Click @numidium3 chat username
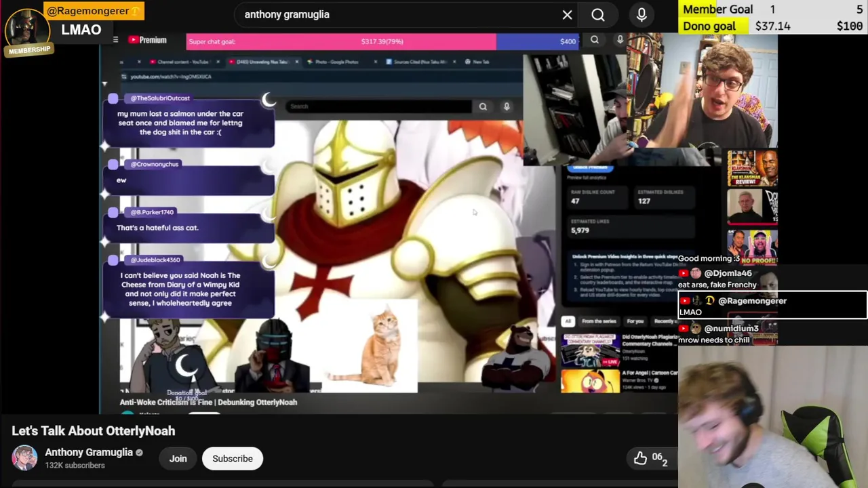The height and width of the screenshot is (488, 868). [x=731, y=329]
